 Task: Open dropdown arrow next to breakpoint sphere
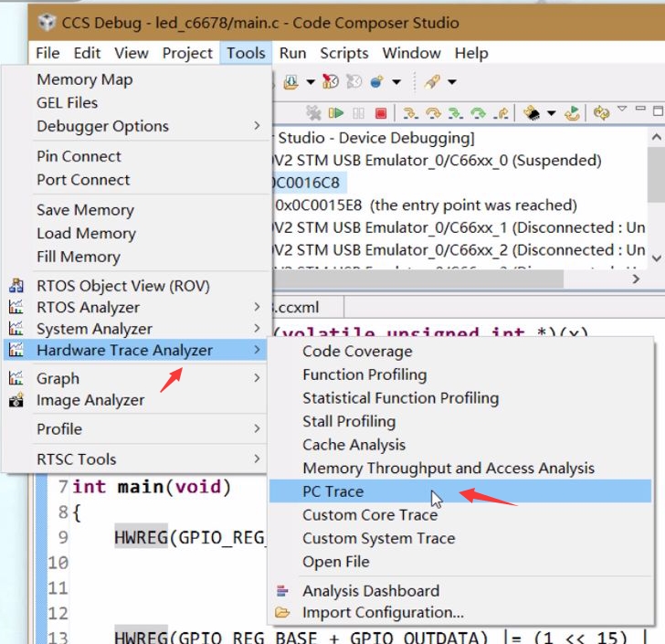(396, 82)
